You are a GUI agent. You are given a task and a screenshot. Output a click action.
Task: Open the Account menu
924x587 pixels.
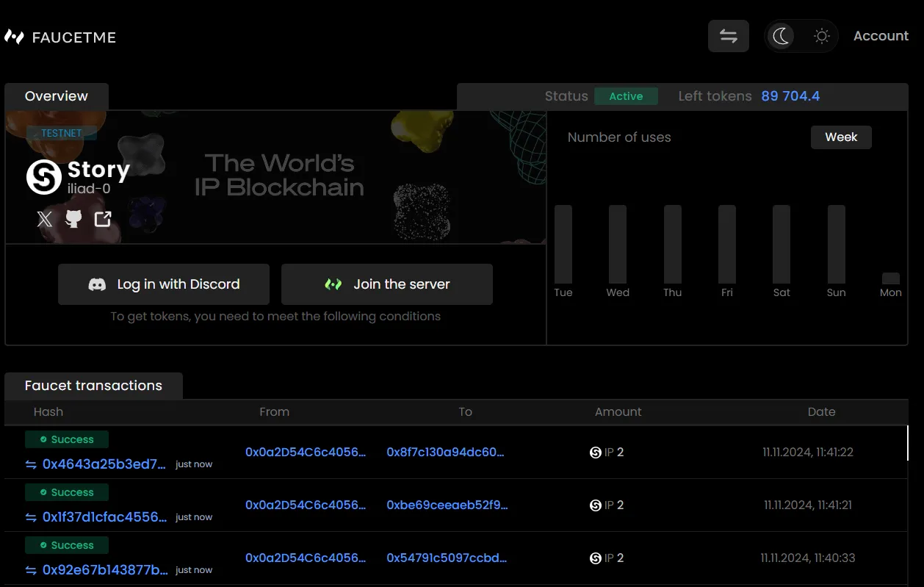click(881, 36)
